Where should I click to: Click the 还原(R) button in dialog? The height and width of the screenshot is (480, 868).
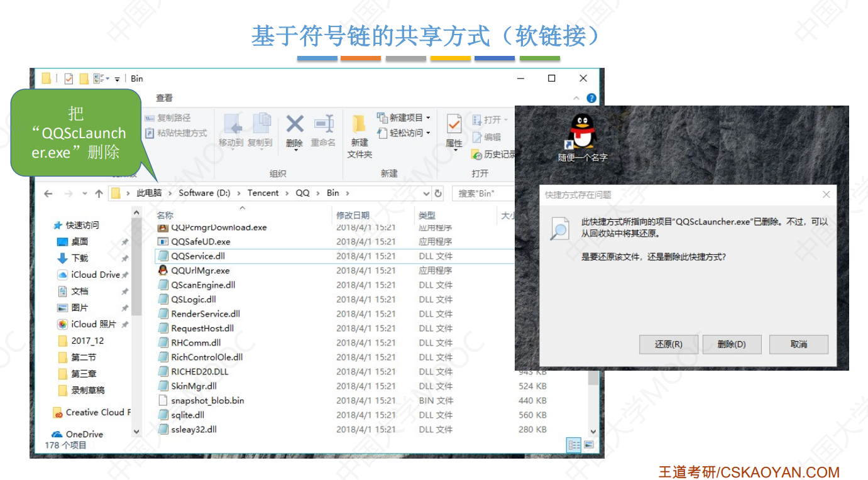point(668,344)
